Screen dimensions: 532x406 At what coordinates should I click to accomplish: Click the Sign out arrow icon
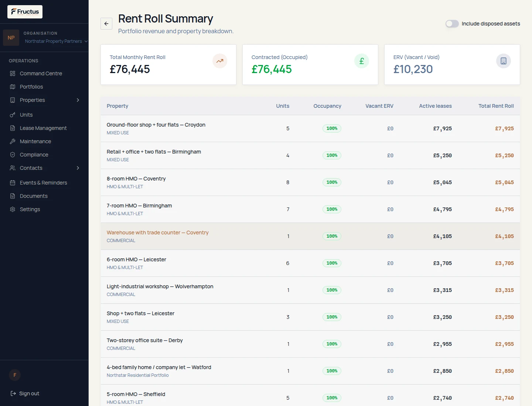(x=13, y=393)
